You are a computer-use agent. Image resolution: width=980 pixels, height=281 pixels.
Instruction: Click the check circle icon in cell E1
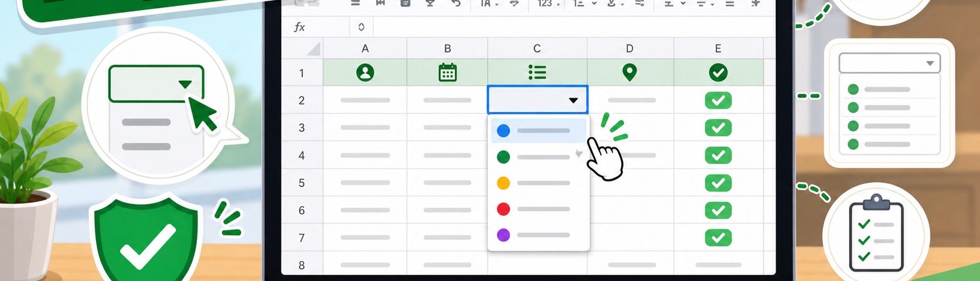tap(718, 73)
